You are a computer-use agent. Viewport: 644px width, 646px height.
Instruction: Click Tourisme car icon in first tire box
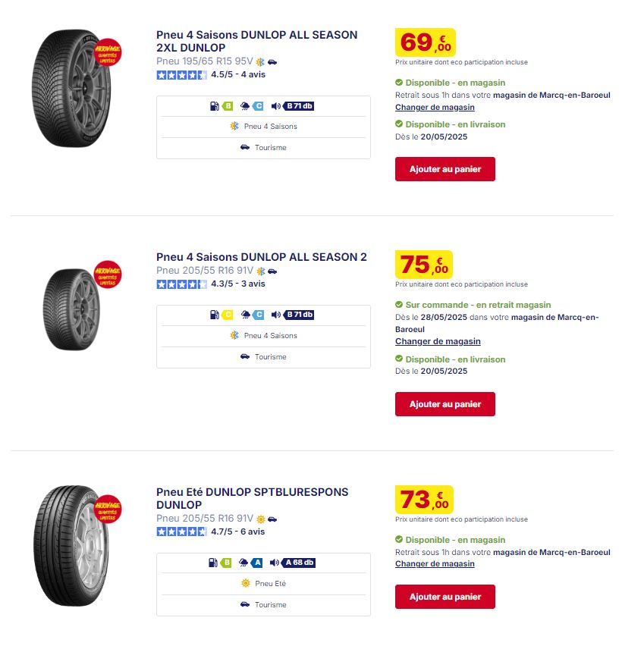pyautogui.click(x=245, y=148)
